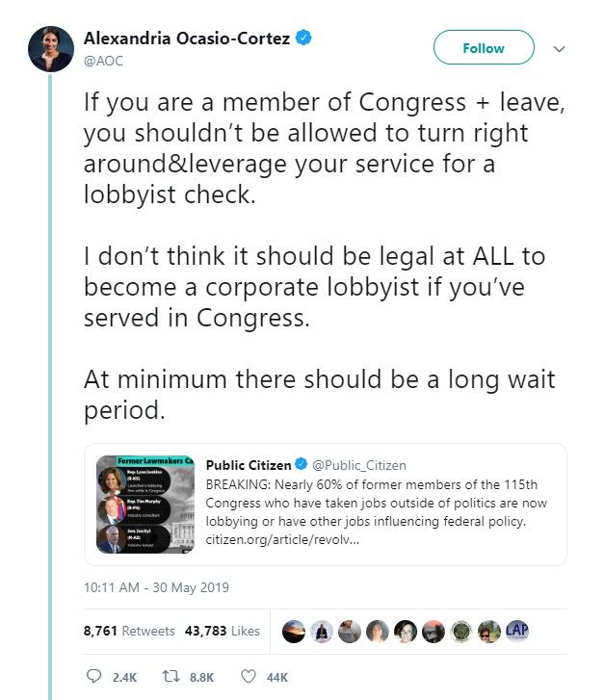Image resolution: width=604 pixels, height=700 pixels.
Task: View the 8,761 Retweets list
Action: pos(129,631)
